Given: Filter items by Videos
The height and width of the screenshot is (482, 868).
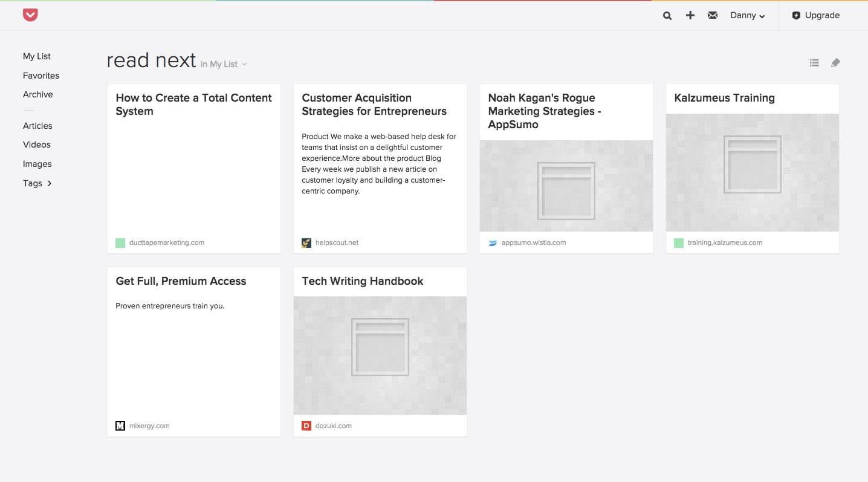Looking at the screenshot, I should pyautogui.click(x=36, y=145).
